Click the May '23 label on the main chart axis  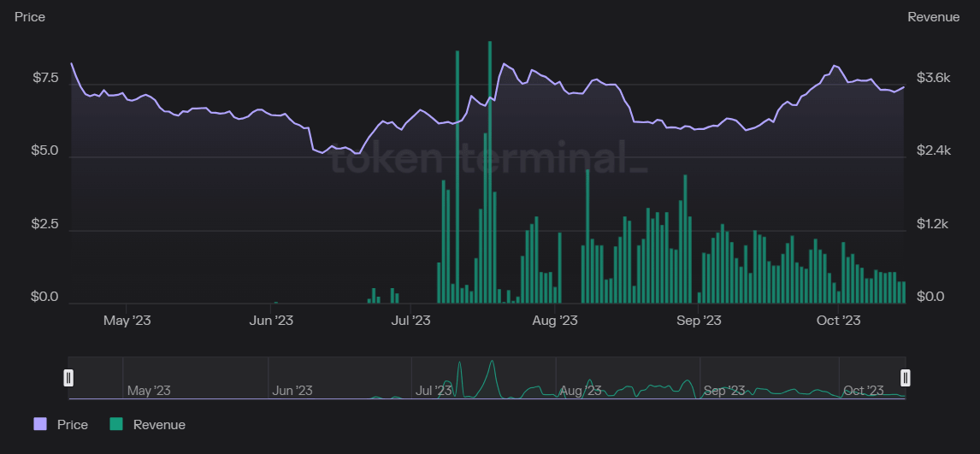(127, 321)
